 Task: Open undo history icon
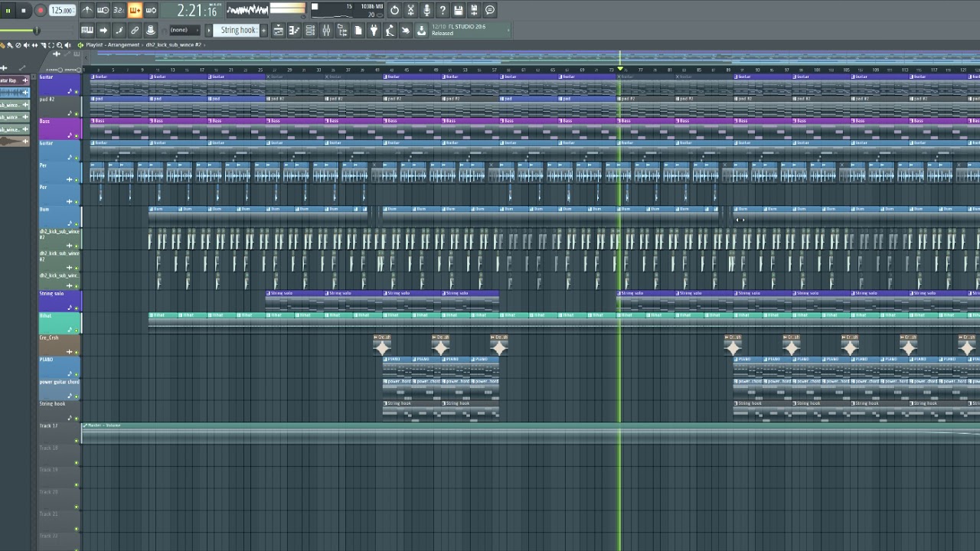[394, 10]
